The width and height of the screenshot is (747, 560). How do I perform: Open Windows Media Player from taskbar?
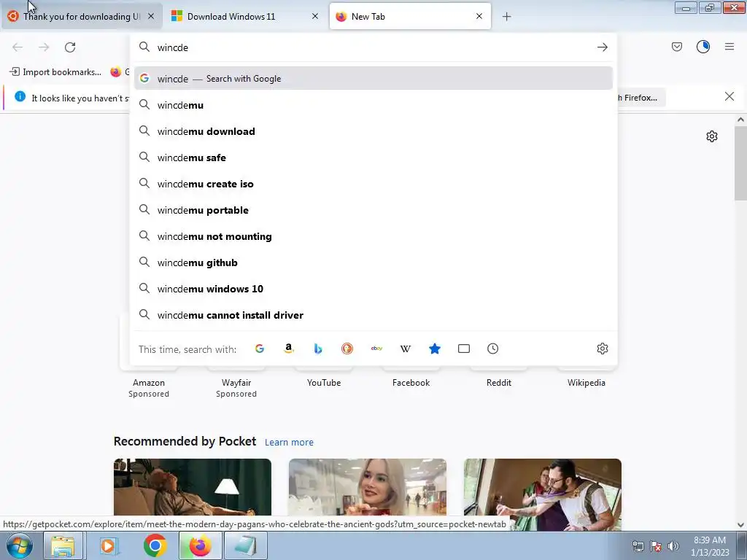pos(109,545)
